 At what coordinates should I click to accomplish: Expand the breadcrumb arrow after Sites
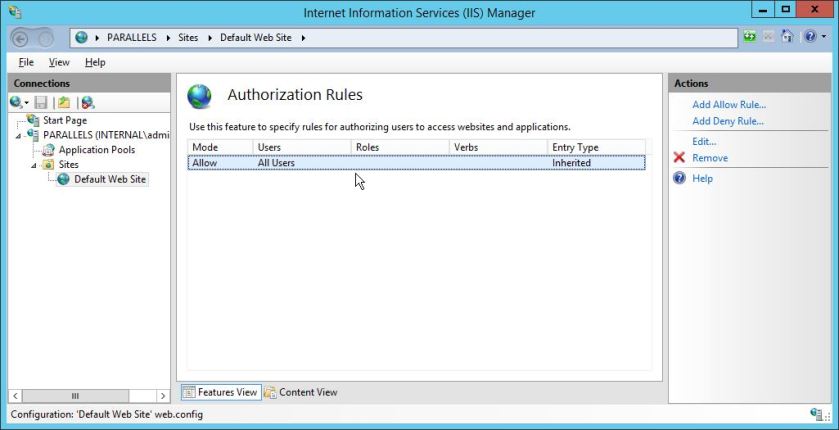pyautogui.click(x=209, y=37)
